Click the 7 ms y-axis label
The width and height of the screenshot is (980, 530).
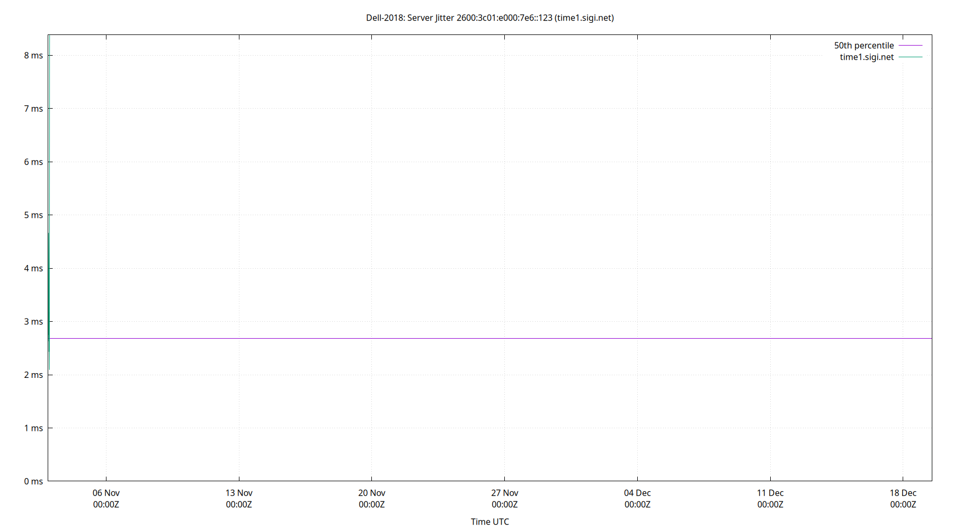click(x=33, y=108)
